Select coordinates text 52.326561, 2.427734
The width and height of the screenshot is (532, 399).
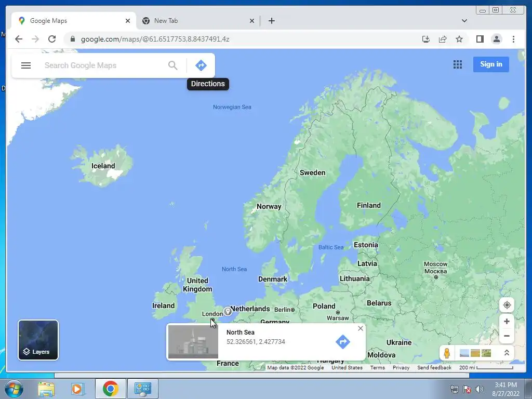tap(256, 342)
